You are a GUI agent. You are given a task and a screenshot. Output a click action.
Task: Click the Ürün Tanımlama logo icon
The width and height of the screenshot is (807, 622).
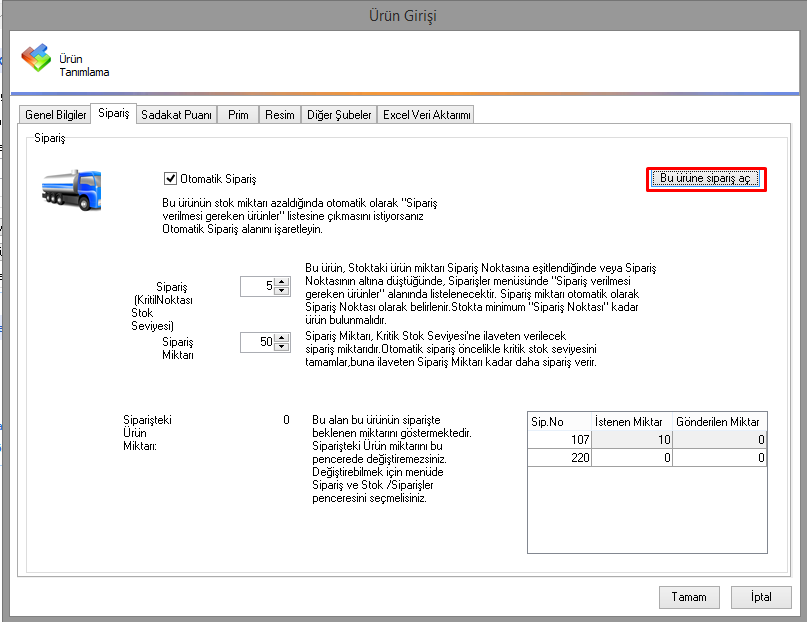click(36, 59)
